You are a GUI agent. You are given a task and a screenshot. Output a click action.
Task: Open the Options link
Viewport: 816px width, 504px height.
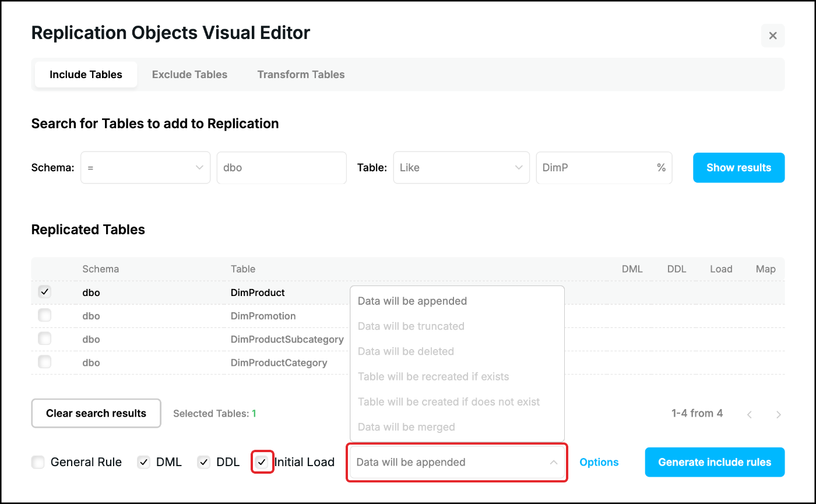[x=599, y=463]
